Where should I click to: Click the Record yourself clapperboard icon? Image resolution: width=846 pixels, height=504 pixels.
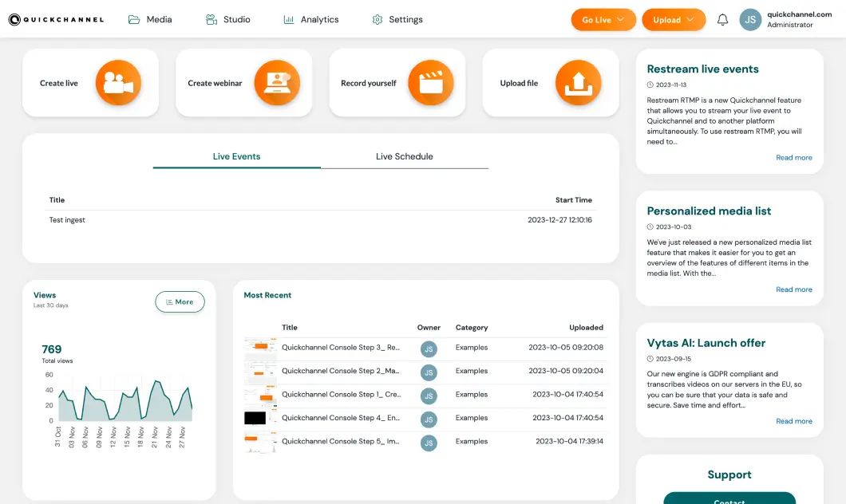point(430,83)
